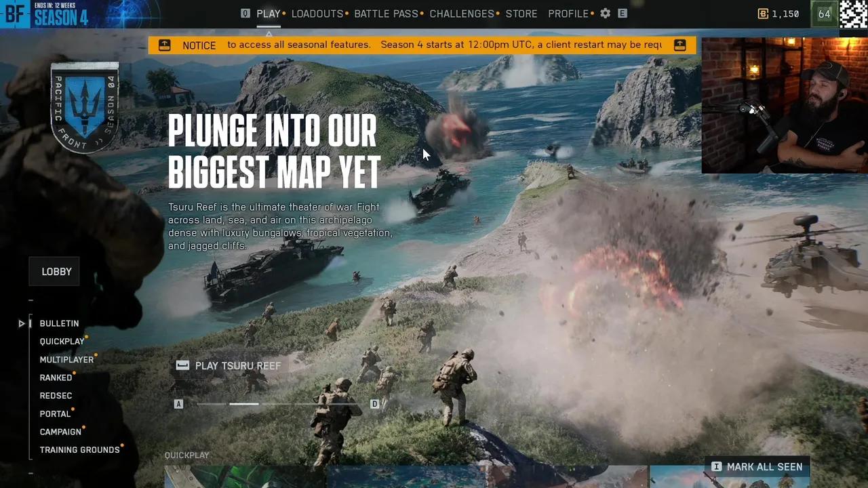The width and height of the screenshot is (868, 488).
Task: Open the level 64 rank badge
Action: [824, 14]
